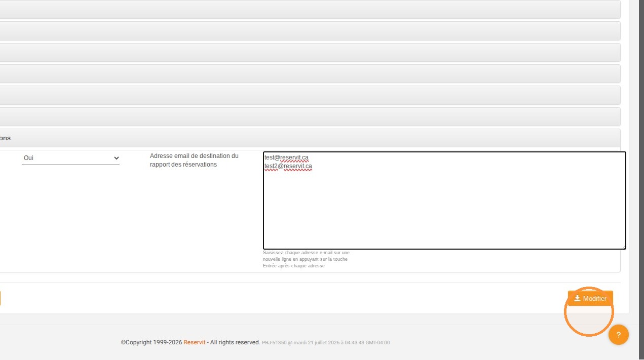Expand the third collapsed accordion bar from top
Image resolution: width=644 pixels, height=360 pixels.
pyautogui.click(x=310, y=52)
